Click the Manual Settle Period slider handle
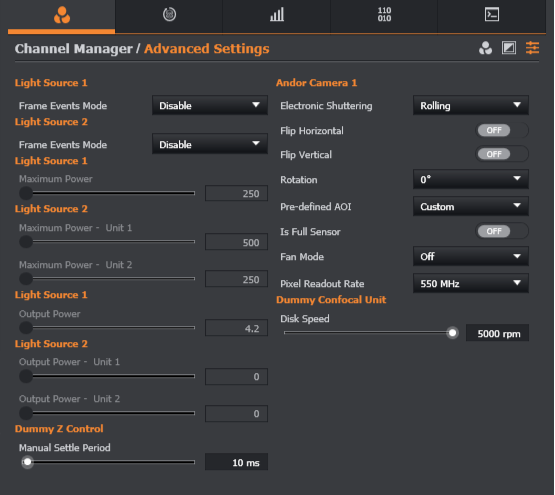 click(x=27, y=462)
